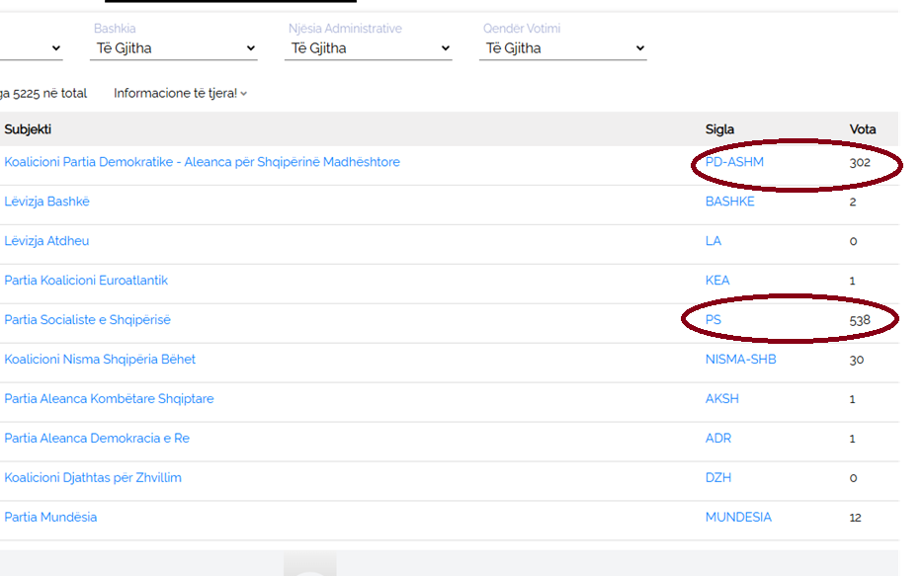Click the Vota column header

[862, 129]
